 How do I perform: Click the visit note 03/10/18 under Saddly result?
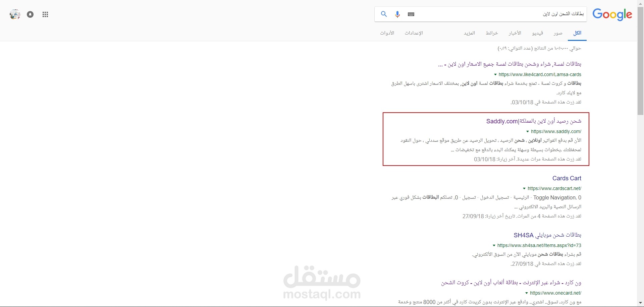(528, 160)
